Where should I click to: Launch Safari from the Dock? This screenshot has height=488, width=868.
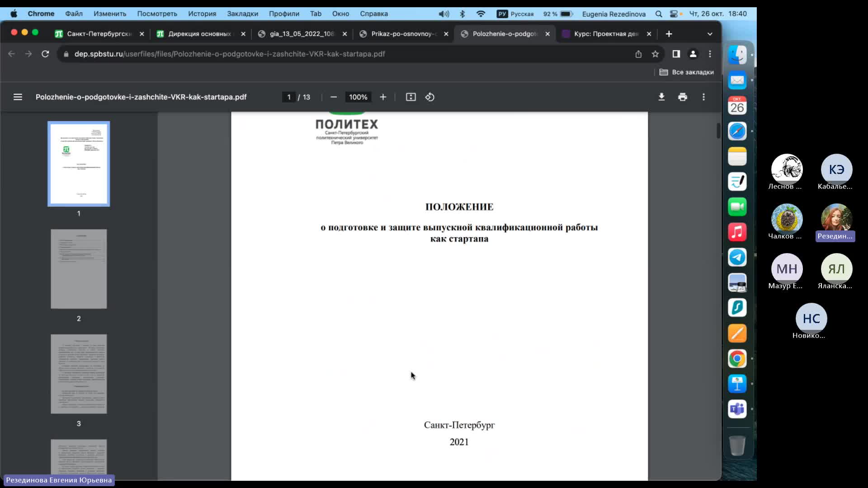pyautogui.click(x=737, y=131)
